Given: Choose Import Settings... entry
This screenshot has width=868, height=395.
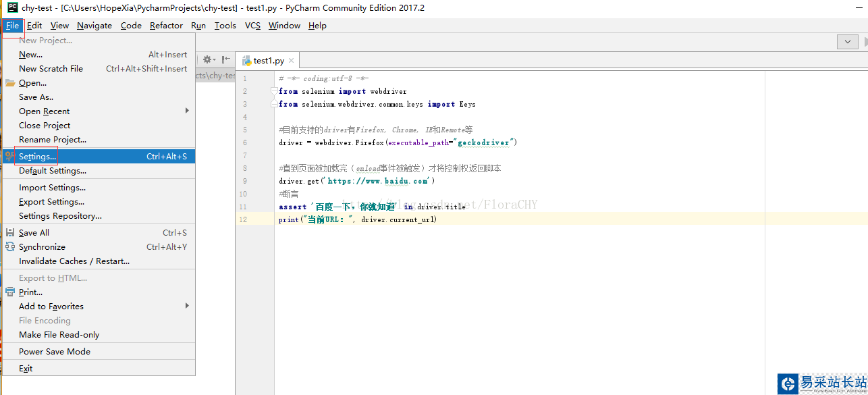Looking at the screenshot, I should 99,188.
